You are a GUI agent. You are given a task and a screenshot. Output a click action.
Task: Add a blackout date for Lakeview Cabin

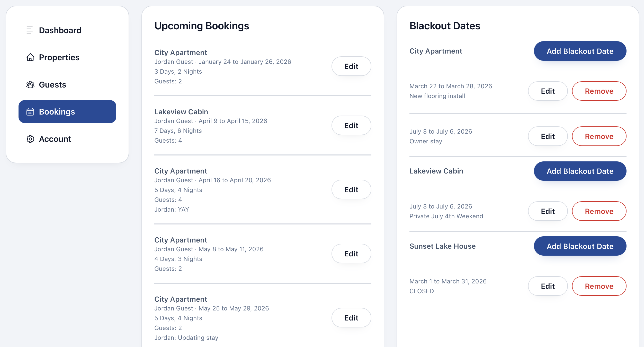coord(580,171)
